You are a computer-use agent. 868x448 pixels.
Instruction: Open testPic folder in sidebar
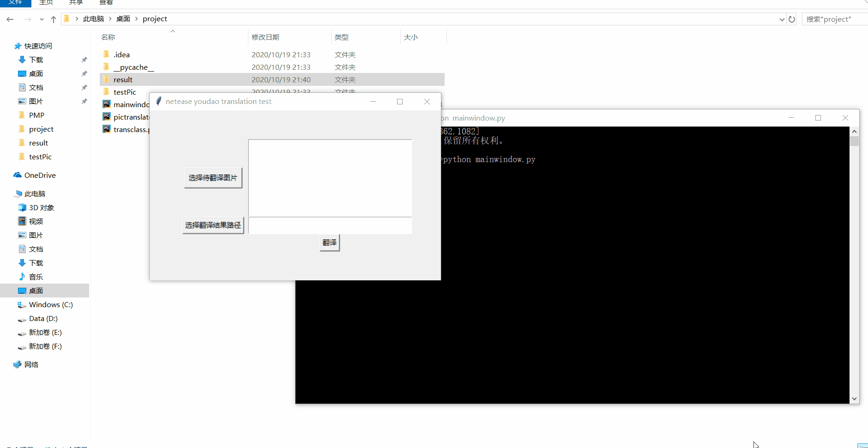(x=40, y=157)
